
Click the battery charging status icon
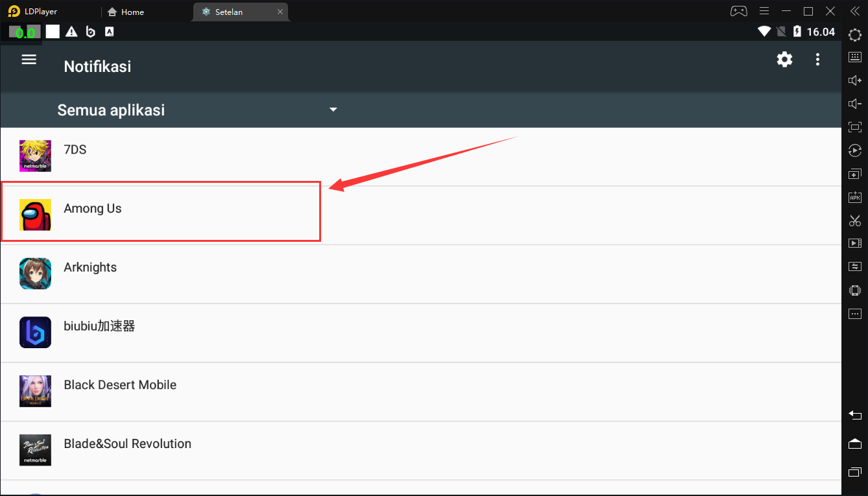click(796, 32)
